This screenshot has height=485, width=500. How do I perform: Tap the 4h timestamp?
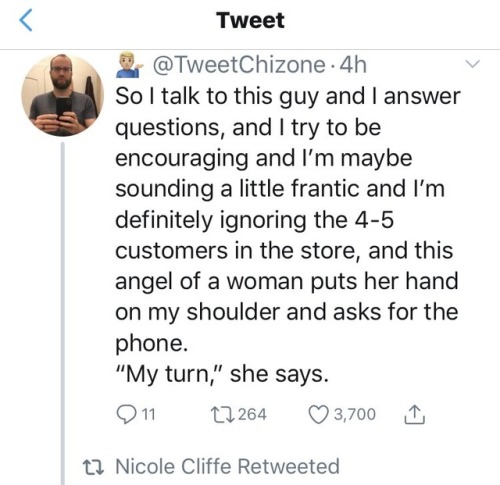pos(353,65)
